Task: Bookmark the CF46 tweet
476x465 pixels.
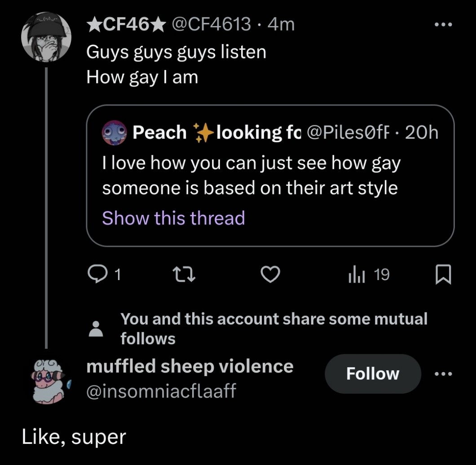Action: click(x=443, y=275)
